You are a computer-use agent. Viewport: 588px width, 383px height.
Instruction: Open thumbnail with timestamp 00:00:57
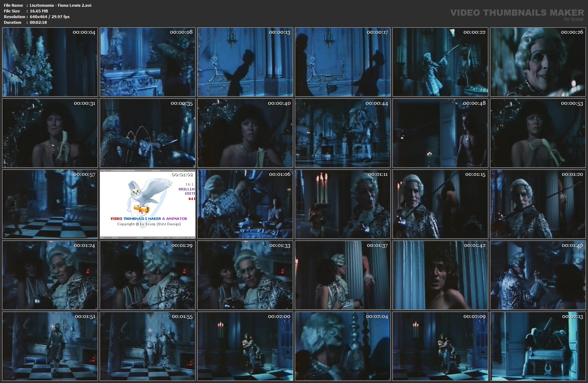click(50, 204)
